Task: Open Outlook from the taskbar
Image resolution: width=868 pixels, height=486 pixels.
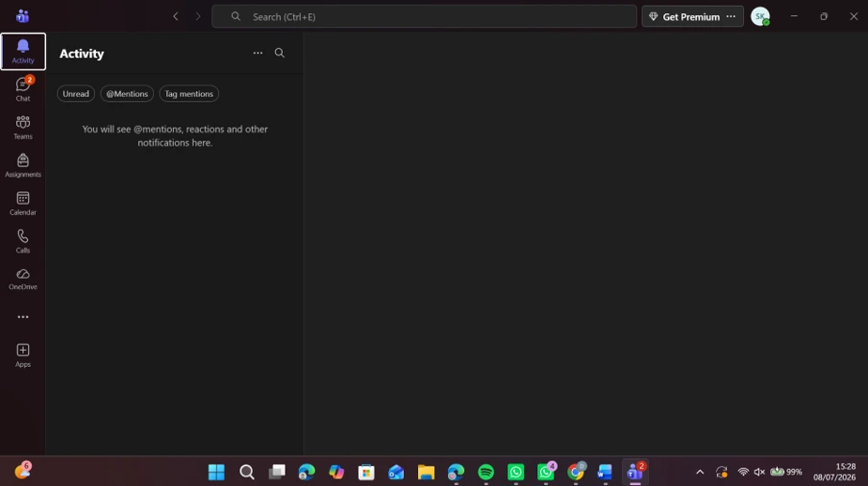Action: [396, 472]
